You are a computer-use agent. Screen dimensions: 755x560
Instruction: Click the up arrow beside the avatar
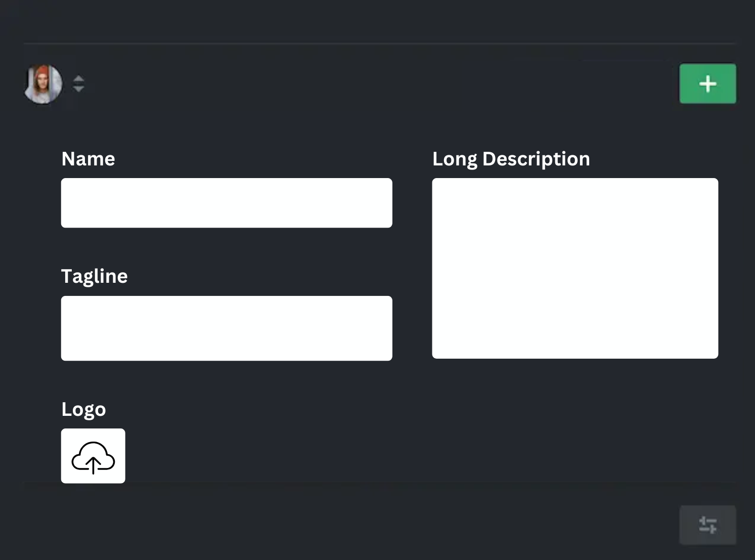78,78
